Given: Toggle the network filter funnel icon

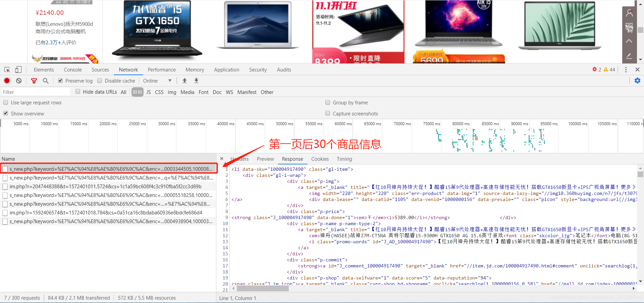Looking at the screenshot, I should point(34,81).
